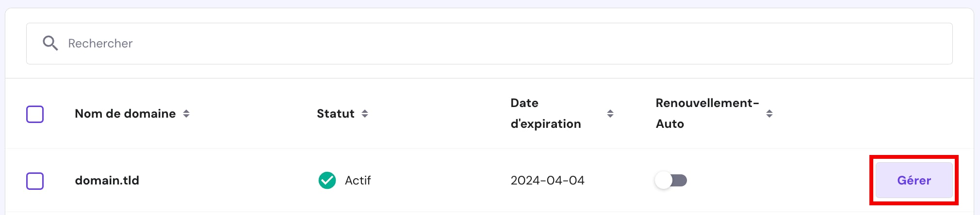
Task: Click sort arrows beside Statut
Action: 365,114
